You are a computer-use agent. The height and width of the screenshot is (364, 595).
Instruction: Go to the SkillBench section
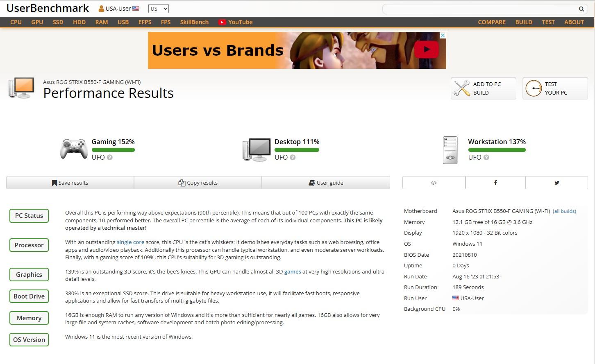(x=194, y=22)
